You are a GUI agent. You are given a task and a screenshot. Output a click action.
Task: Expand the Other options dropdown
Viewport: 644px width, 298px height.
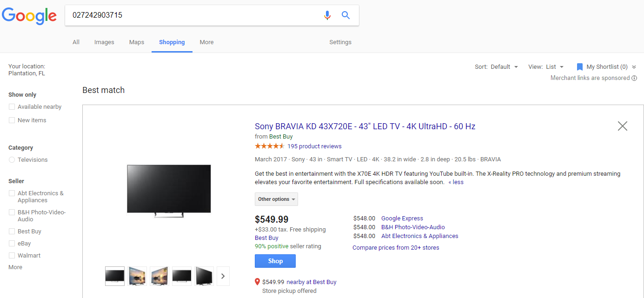point(276,199)
